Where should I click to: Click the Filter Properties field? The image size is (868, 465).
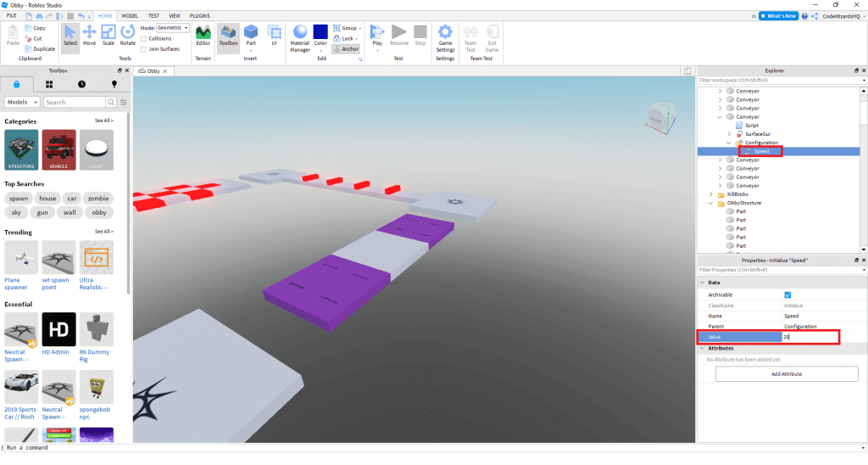tap(780, 271)
